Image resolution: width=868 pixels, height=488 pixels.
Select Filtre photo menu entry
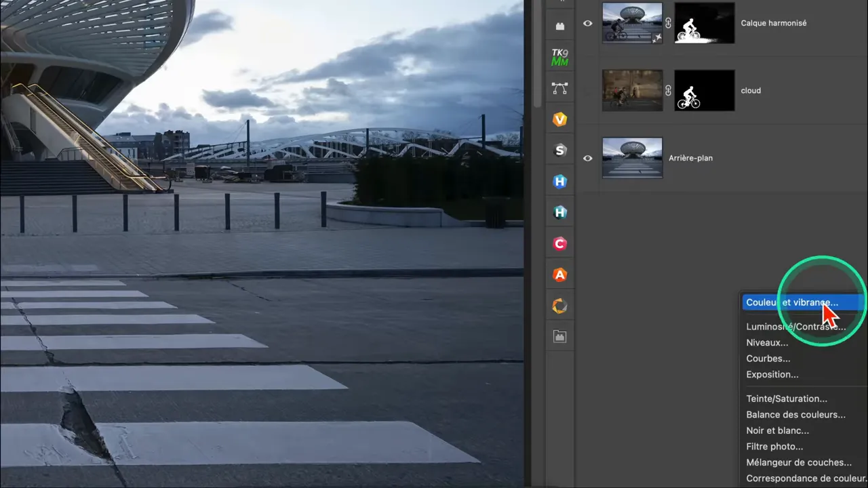(774, 447)
